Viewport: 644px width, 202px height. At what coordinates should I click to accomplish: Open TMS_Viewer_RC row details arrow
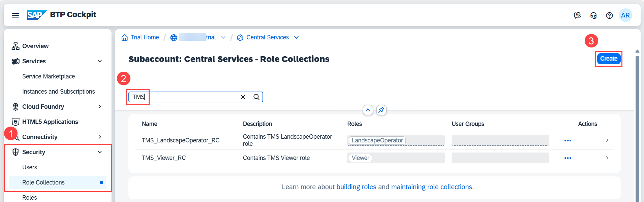coord(607,158)
